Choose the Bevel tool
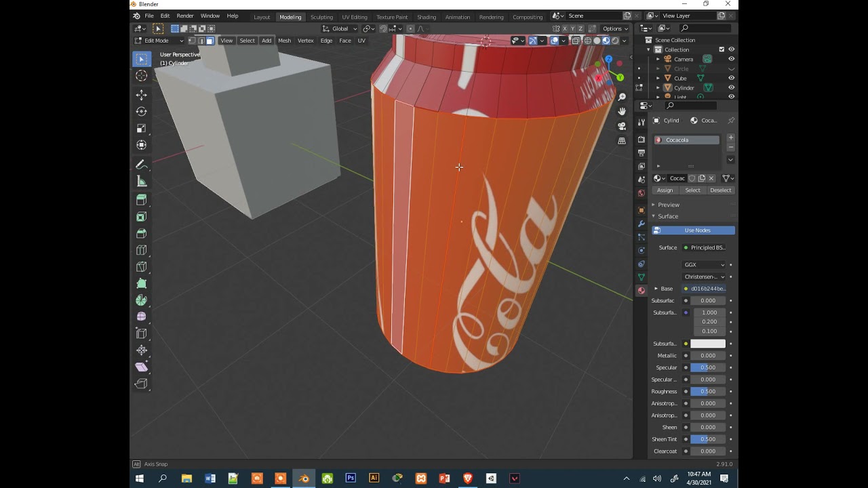Screen dimensions: 868x488 [141, 233]
